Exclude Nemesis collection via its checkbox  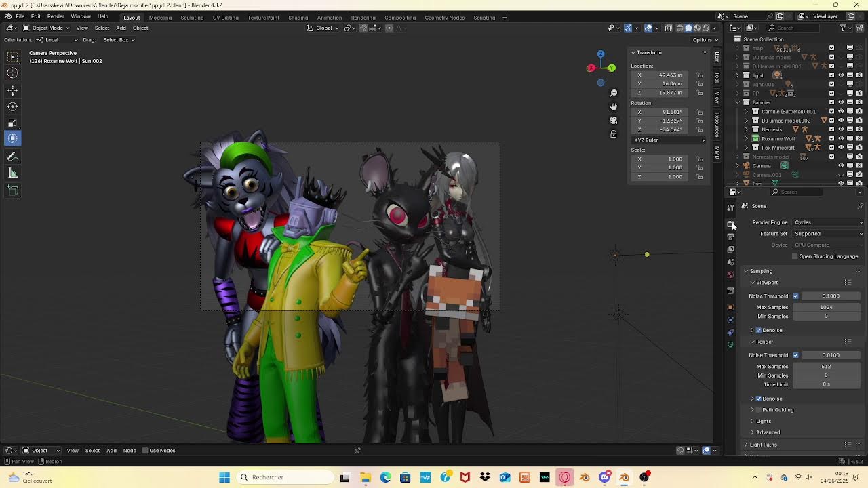[x=832, y=129]
